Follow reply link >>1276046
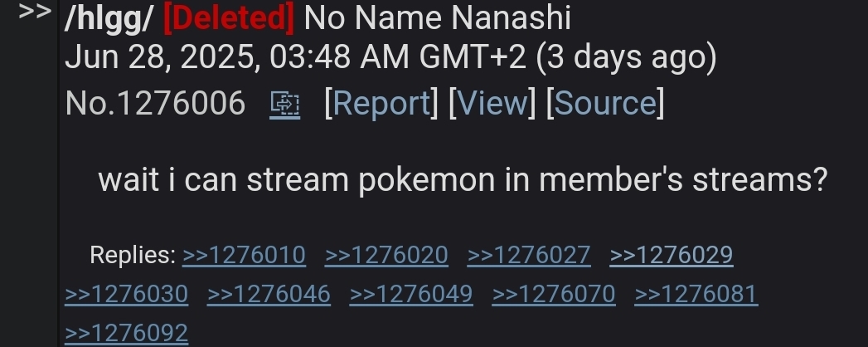 click(x=269, y=295)
